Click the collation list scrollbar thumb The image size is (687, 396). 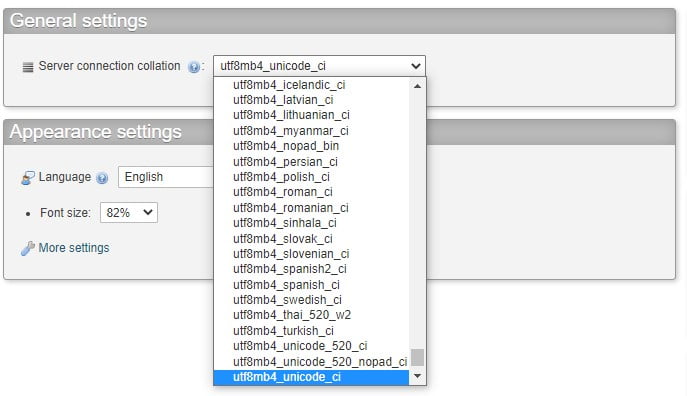point(418,357)
